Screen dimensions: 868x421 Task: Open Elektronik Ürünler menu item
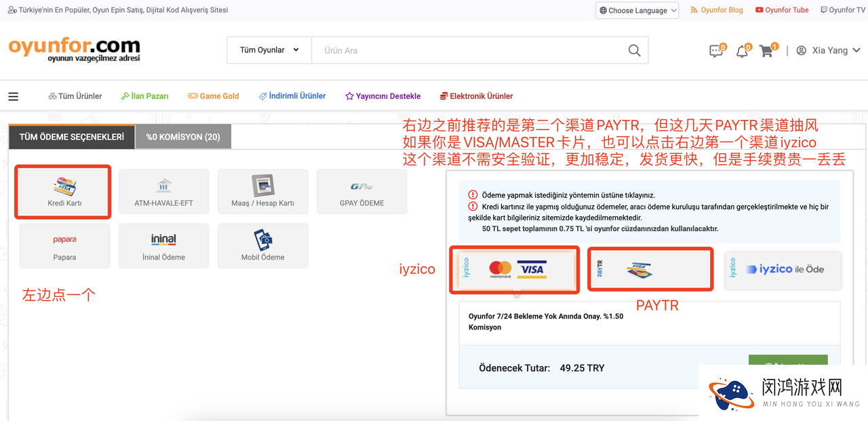pos(477,96)
